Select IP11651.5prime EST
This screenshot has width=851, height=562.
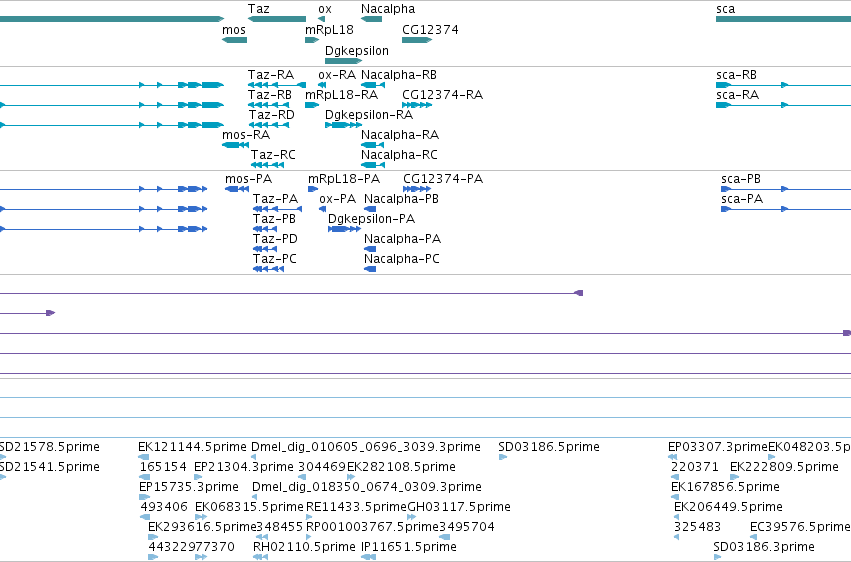click(x=369, y=557)
